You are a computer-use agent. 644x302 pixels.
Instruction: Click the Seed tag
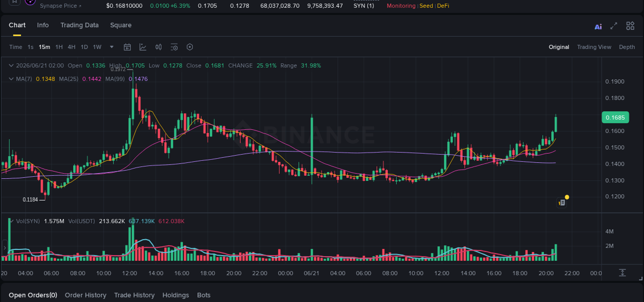coord(426,6)
